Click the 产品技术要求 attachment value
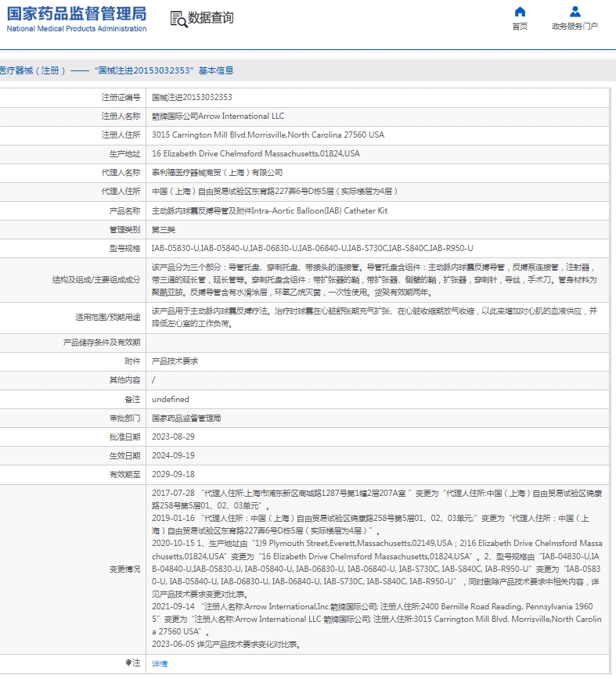This screenshot has height=679, width=616. (x=175, y=361)
